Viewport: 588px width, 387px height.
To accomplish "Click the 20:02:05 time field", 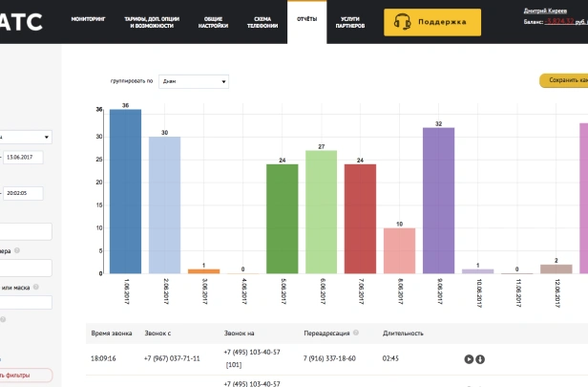I will click(x=23, y=193).
